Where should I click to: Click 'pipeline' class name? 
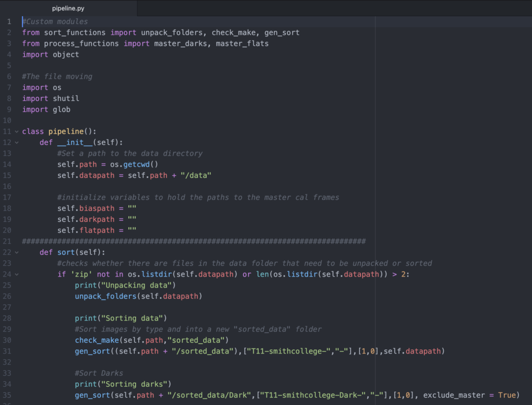[x=66, y=132]
